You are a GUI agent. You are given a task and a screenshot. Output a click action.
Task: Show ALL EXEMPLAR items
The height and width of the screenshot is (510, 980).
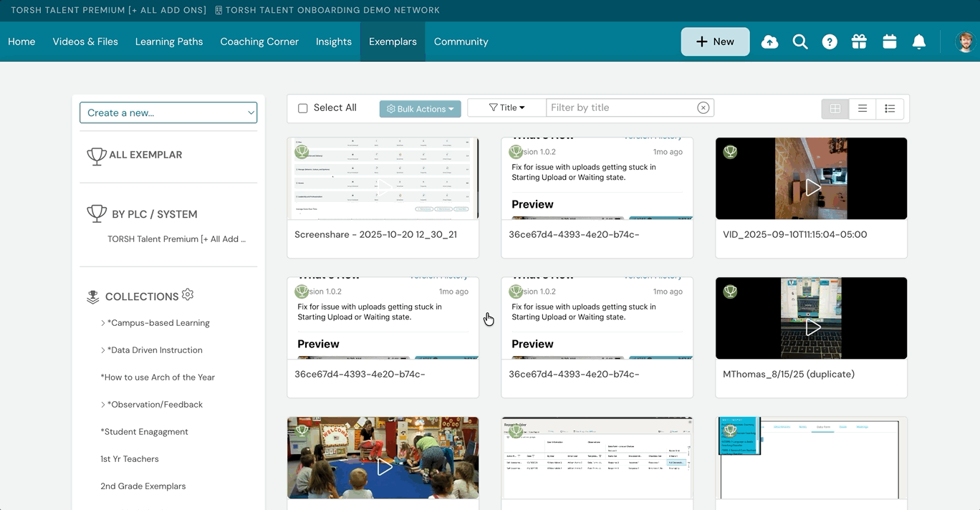pos(145,155)
